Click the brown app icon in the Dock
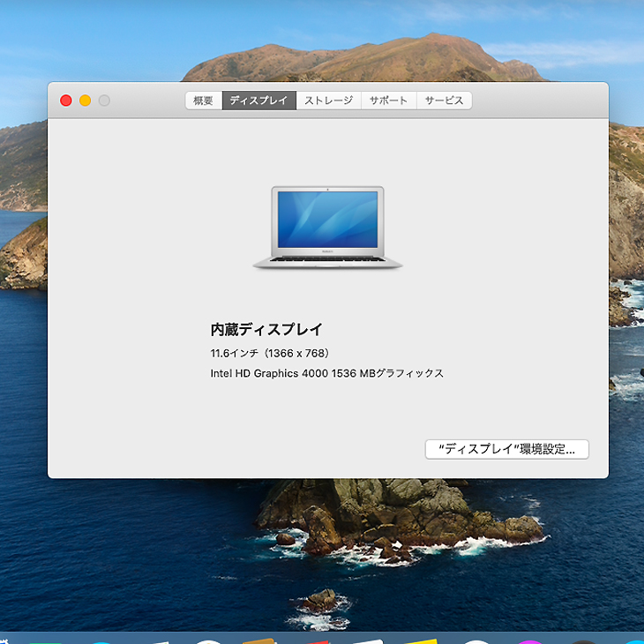The image size is (644, 644). [x=260, y=640]
